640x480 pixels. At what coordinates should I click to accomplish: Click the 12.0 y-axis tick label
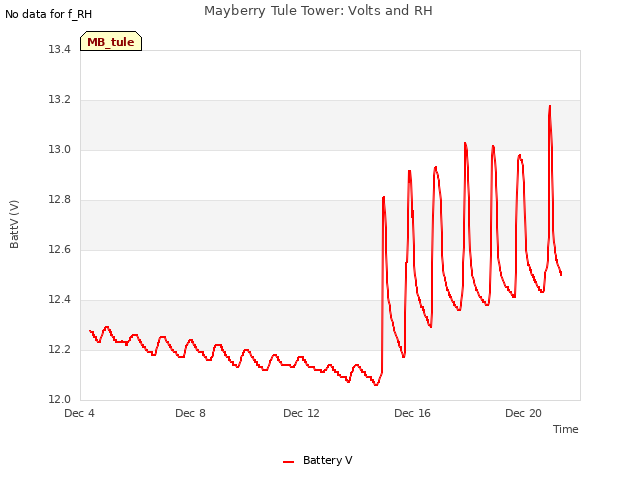tap(60, 400)
